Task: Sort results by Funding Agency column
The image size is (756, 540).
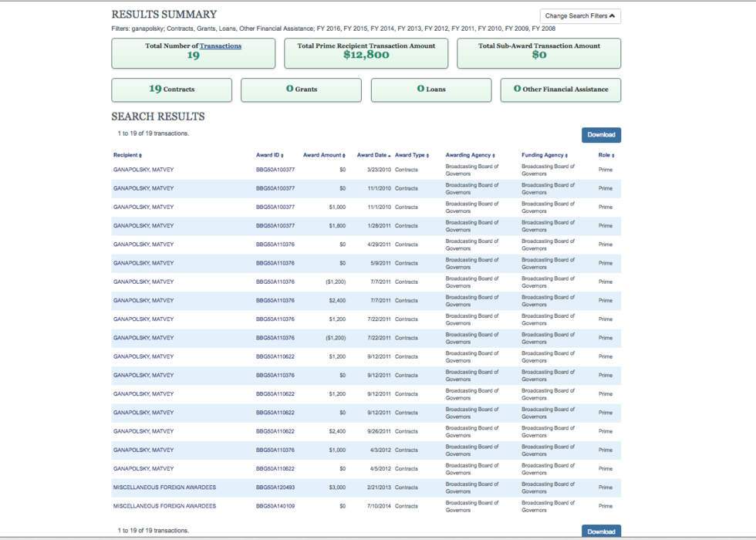Action: pyautogui.click(x=544, y=155)
